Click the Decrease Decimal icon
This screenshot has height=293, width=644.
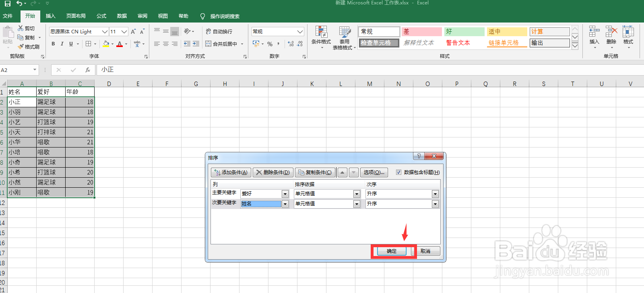pyautogui.click(x=300, y=44)
